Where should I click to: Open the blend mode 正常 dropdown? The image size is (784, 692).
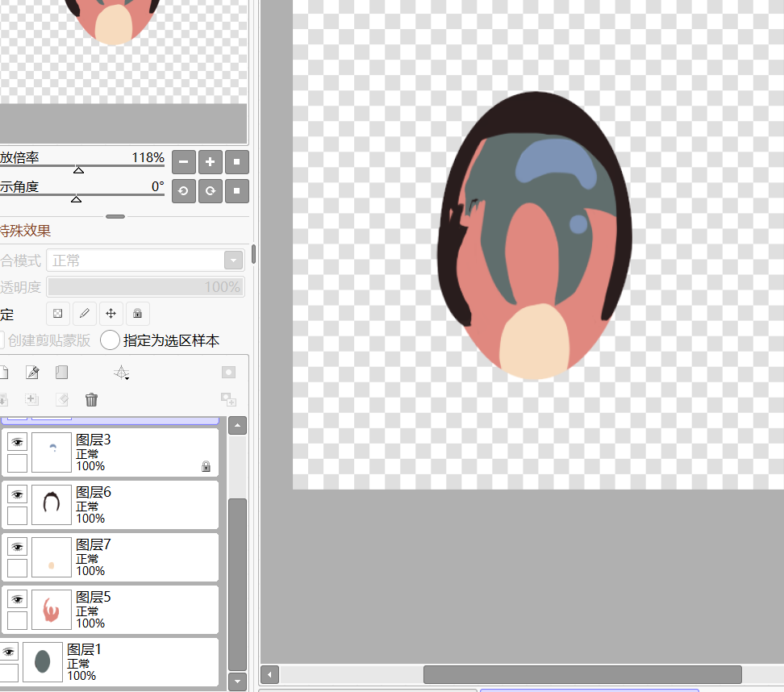click(x=145, y=261)
